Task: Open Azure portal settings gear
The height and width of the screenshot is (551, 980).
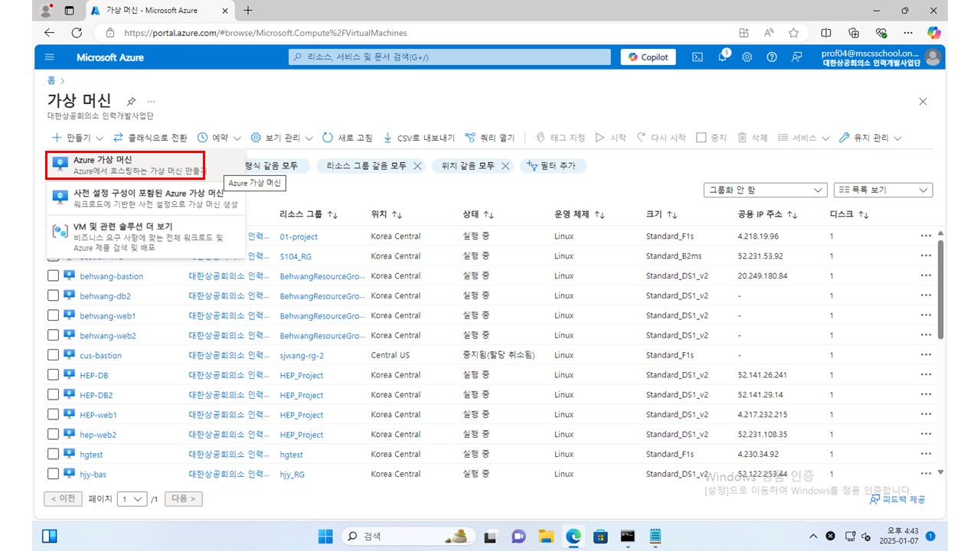Action: coord(747,57)
